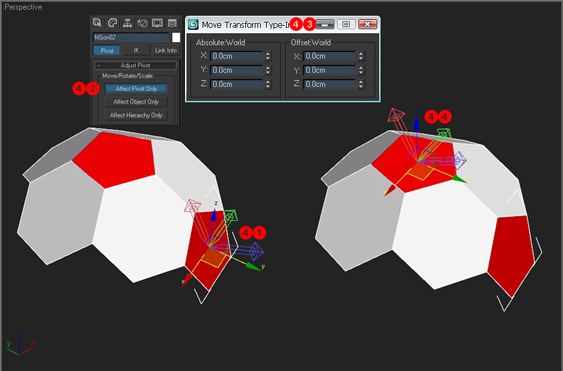
Task: Open the Modify panel icon
Action: coord(112,23)
